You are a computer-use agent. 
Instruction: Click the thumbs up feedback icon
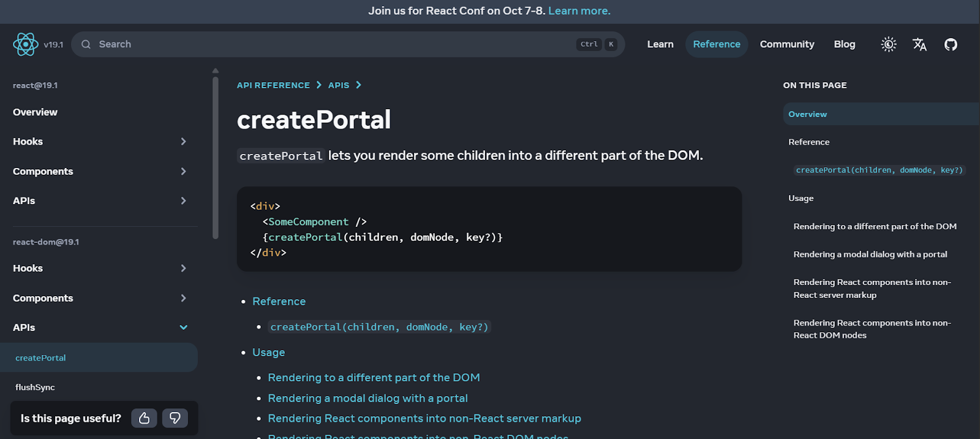[144, 418]
